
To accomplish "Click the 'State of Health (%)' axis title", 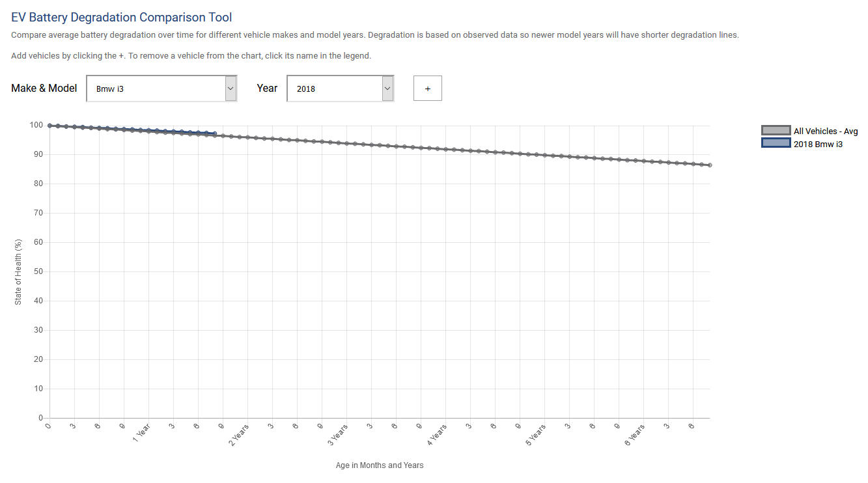I will point(18,271).
